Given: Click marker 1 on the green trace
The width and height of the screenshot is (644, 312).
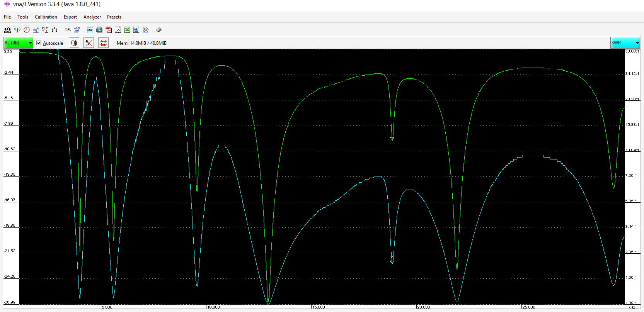Looking at the screenshot, I should tap(392, 137).
